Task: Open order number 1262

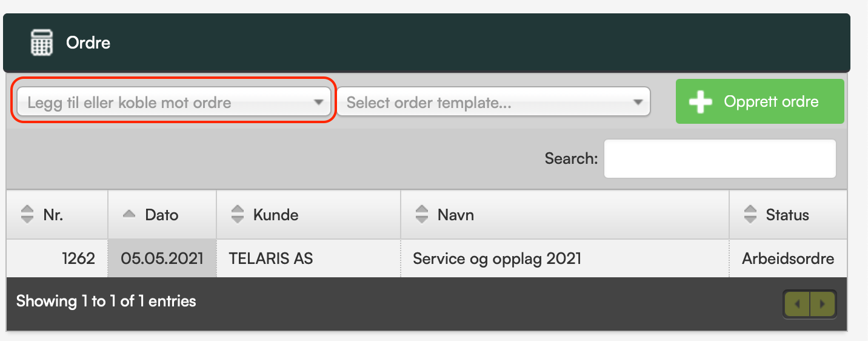Action: click(79, 259)
